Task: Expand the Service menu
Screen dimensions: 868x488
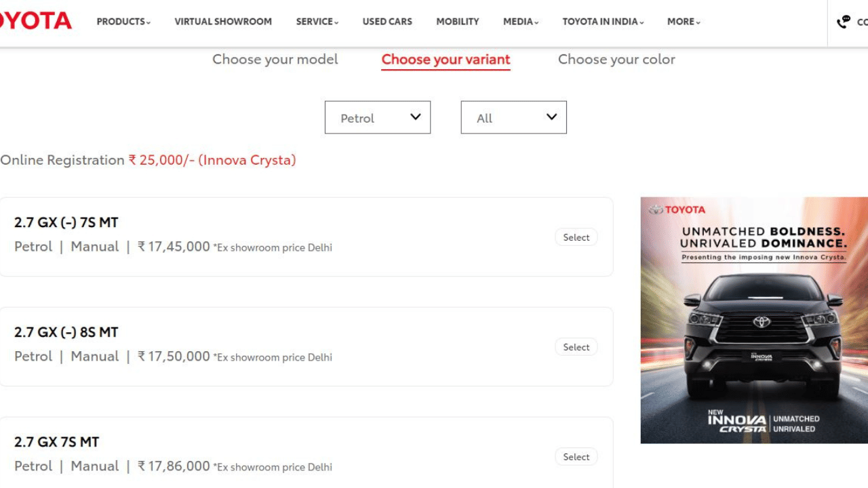Action: (x=317, y=22)
